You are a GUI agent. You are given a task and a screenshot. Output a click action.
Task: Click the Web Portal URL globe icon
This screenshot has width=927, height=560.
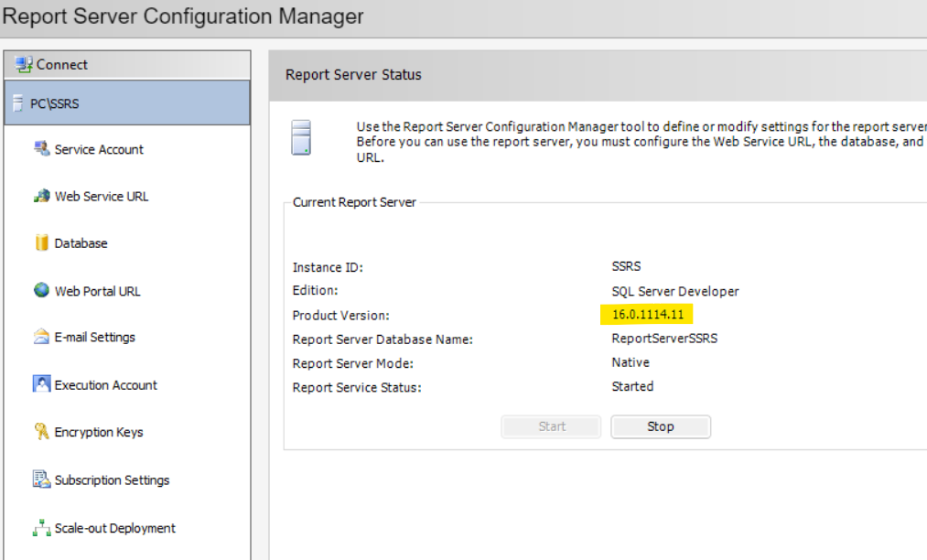(41, 290)
